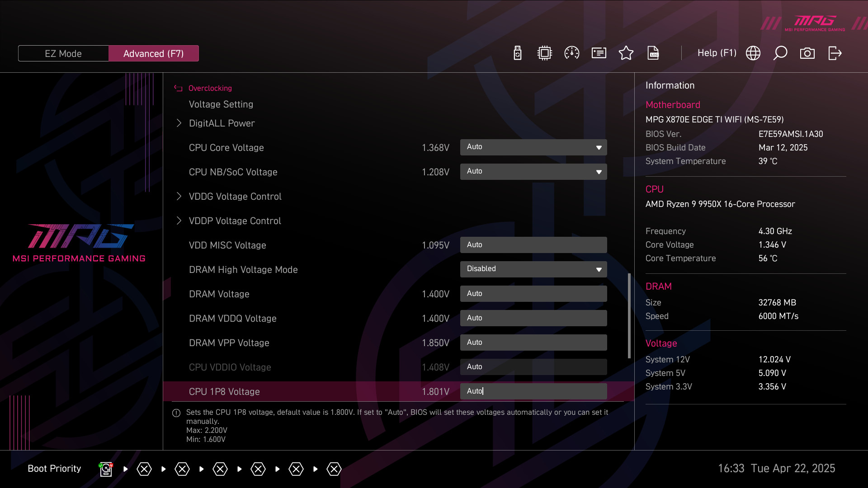Click the 1.208V reading
Viewport: 868px width, 488px height.
[435, 172]
